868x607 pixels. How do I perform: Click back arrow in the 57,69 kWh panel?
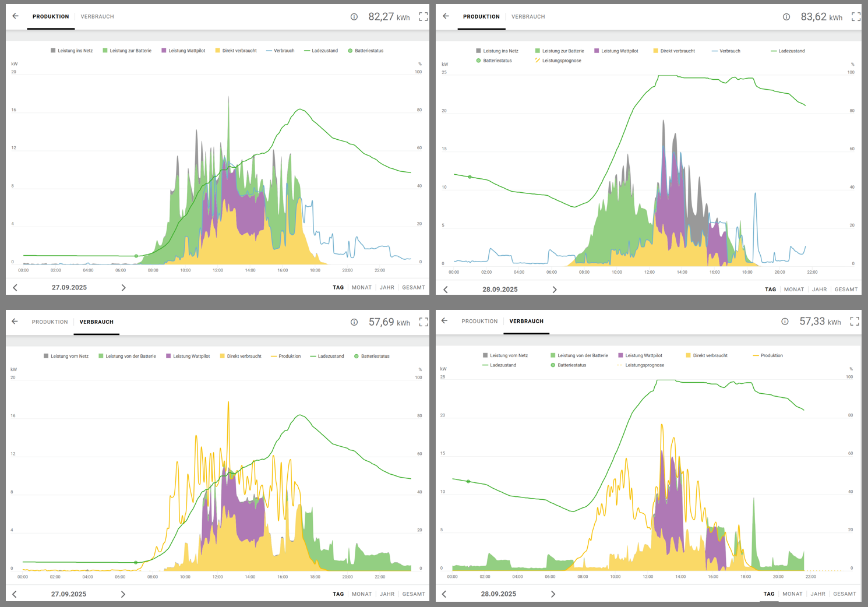tap(15, 322)
